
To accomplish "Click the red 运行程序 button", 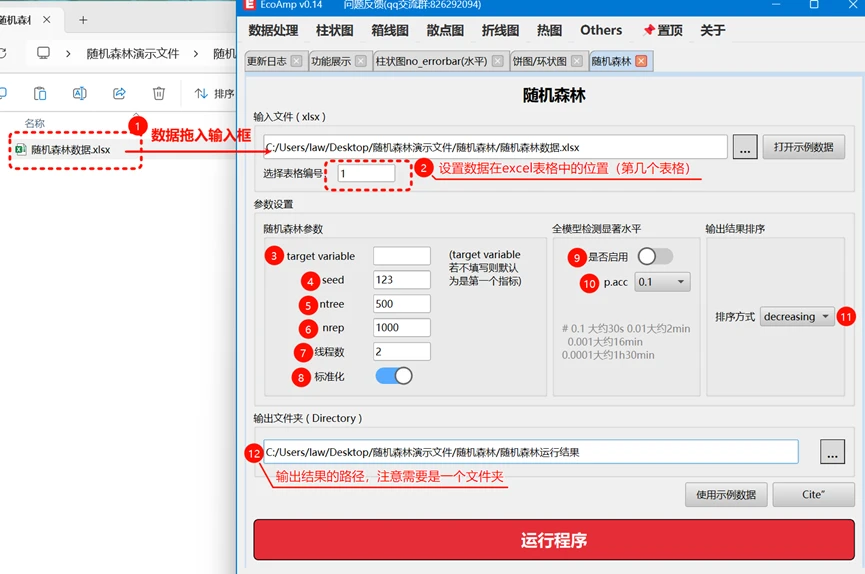I will [x=553, y=540].
